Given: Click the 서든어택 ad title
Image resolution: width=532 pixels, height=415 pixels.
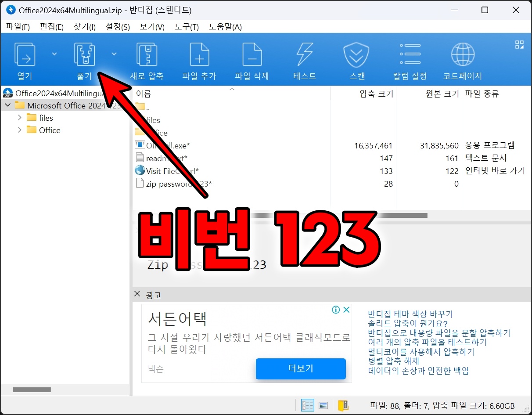Looking at the screenshot, I should 177,319.
